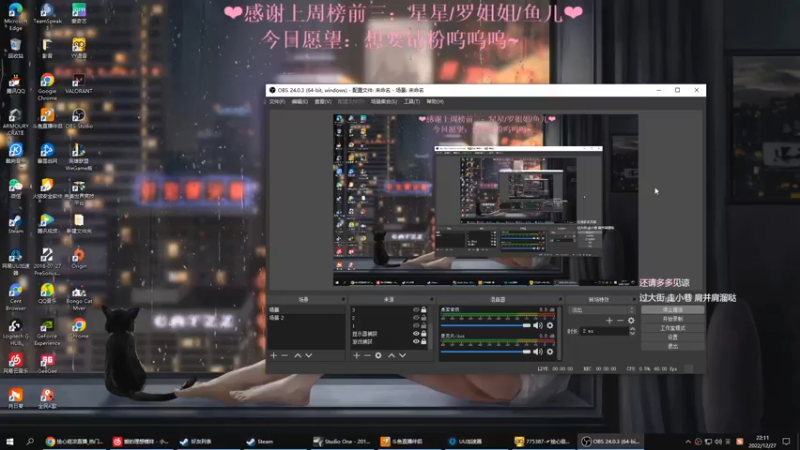Open ARMOURY CRATE desktop icon
This screenshot has width=800, height=450.
coord(15,121)
